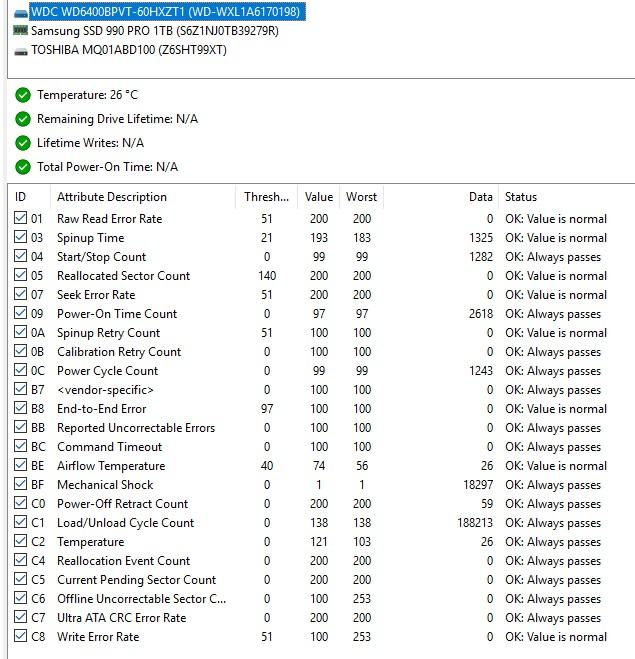Screen dimensions: 635x659
Task: Click Data value 188213 for Load/Unload Cycle Count
Action: click(475, 523)
